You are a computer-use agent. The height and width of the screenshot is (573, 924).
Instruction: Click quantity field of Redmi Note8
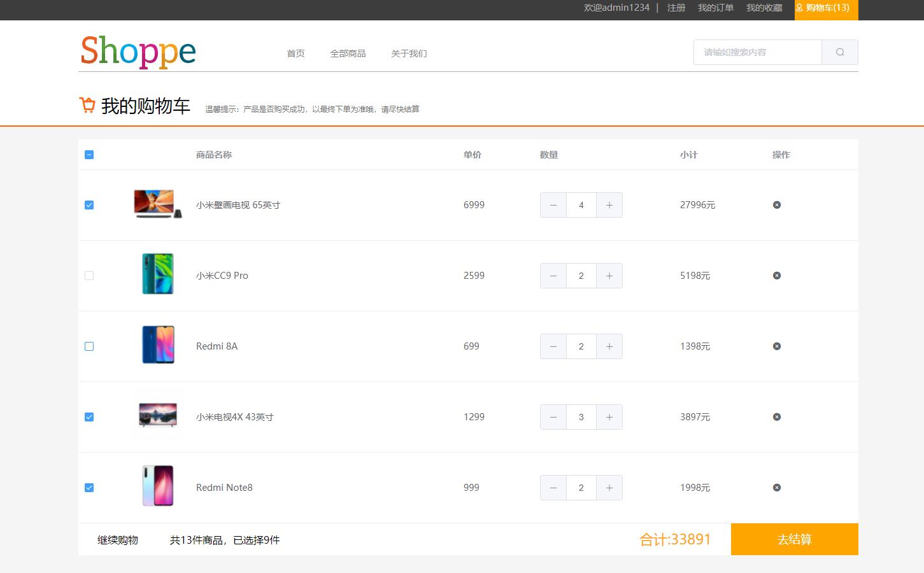tap(581, 488)
